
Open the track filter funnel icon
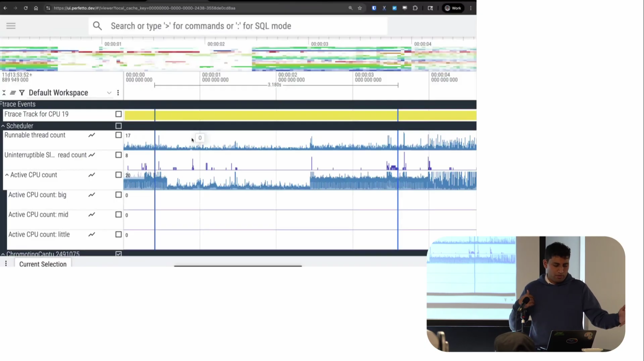(x=22, y=93)
